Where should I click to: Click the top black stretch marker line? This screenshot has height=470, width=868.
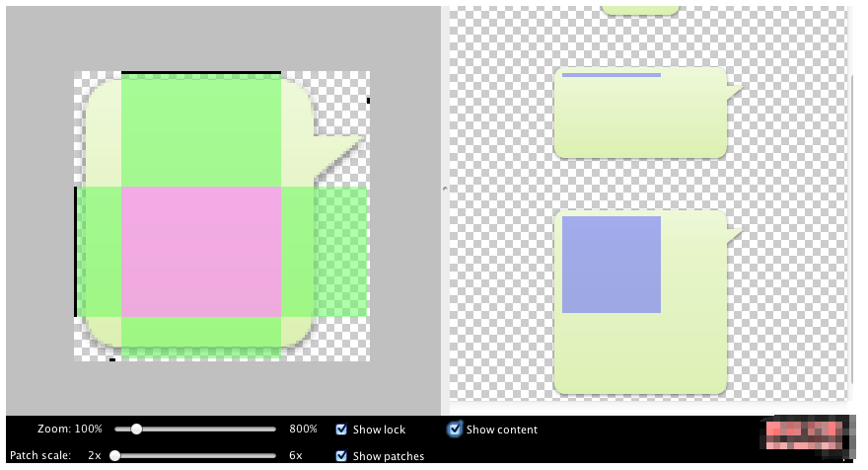click(x=201, y=73)
